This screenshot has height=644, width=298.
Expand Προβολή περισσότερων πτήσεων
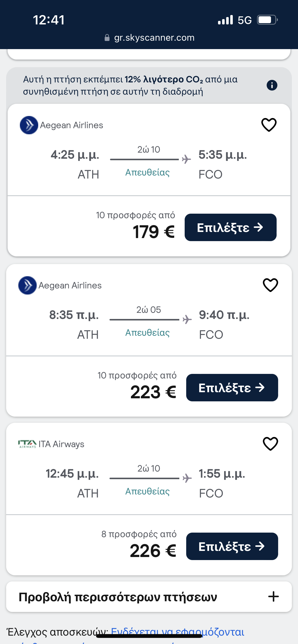(x=118, y=597)
